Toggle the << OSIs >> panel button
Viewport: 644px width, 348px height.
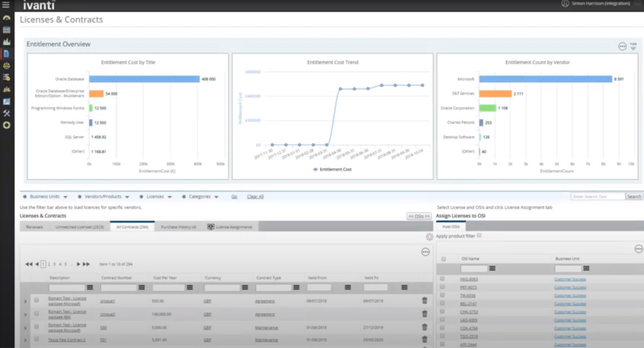click(x=419, y=216)
